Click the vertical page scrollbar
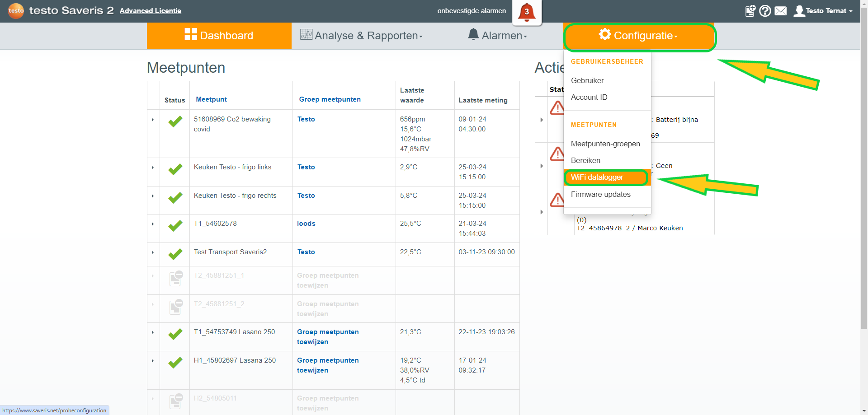868x415 pixels. pyautogui.click(x=864, y=167)
